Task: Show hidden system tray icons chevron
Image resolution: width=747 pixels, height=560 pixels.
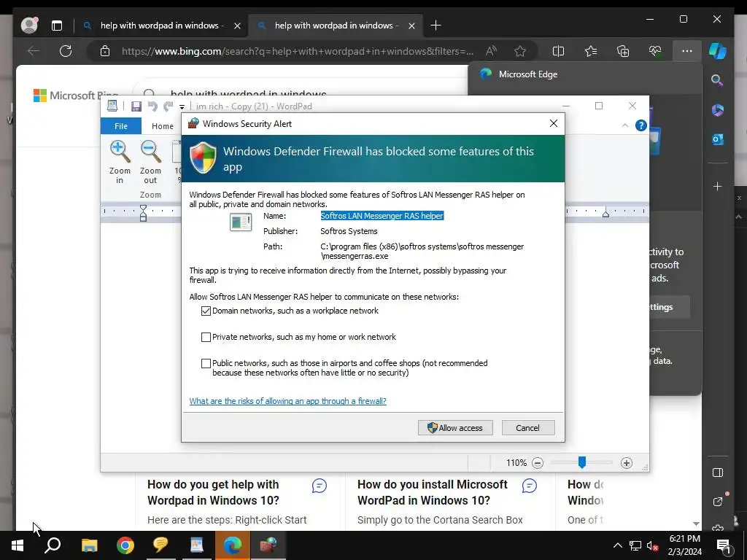Action: point(617,545)
